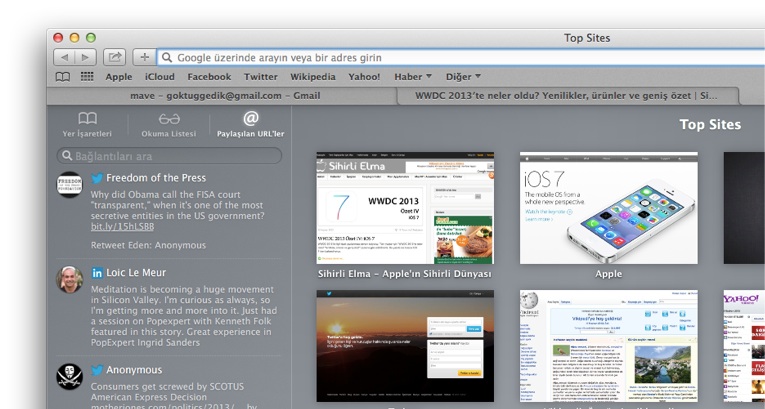Open the Apple iOS 7 thumbnail
Viewport: 765px width, 409px height.
click(x=608, y=208)
